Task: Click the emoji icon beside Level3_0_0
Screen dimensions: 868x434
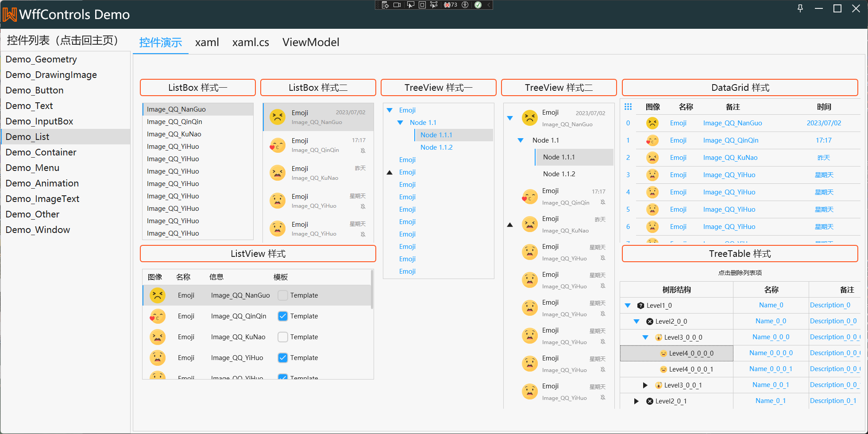Action: coord(659,337)
